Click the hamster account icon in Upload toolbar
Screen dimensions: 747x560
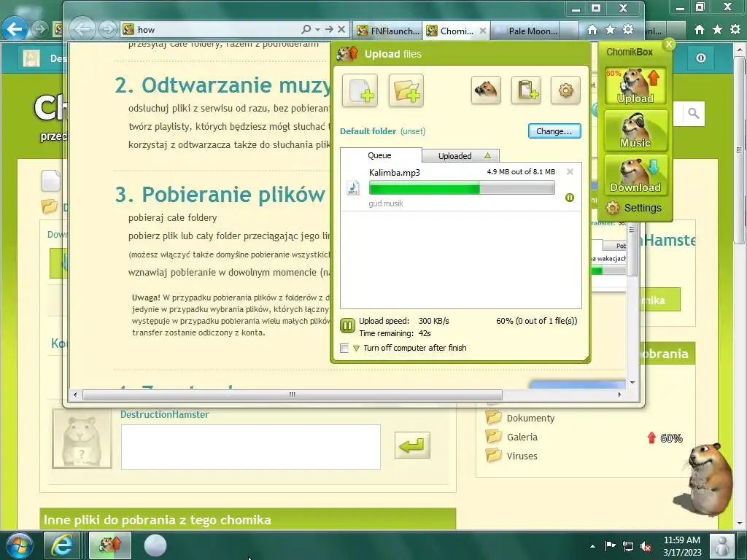click(485, 90)
